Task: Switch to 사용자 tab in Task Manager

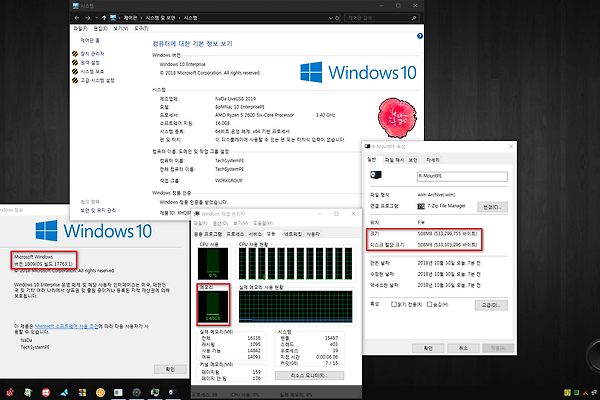Action: pos(313,234)
